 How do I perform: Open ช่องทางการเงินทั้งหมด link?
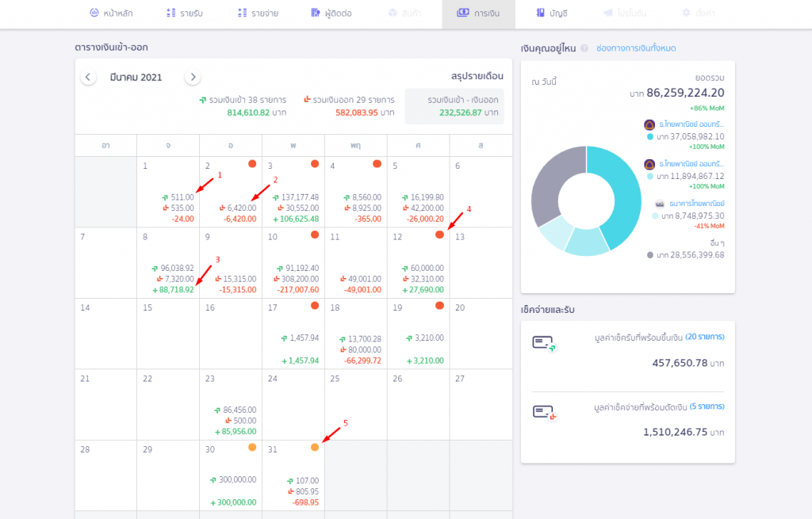tap(636, 48)
